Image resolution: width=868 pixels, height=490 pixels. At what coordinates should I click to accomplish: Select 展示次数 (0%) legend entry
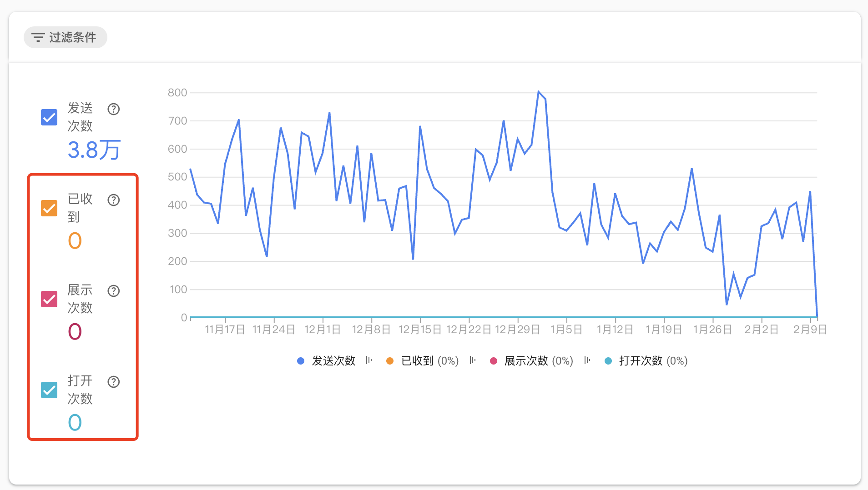(x=531, y=361)
